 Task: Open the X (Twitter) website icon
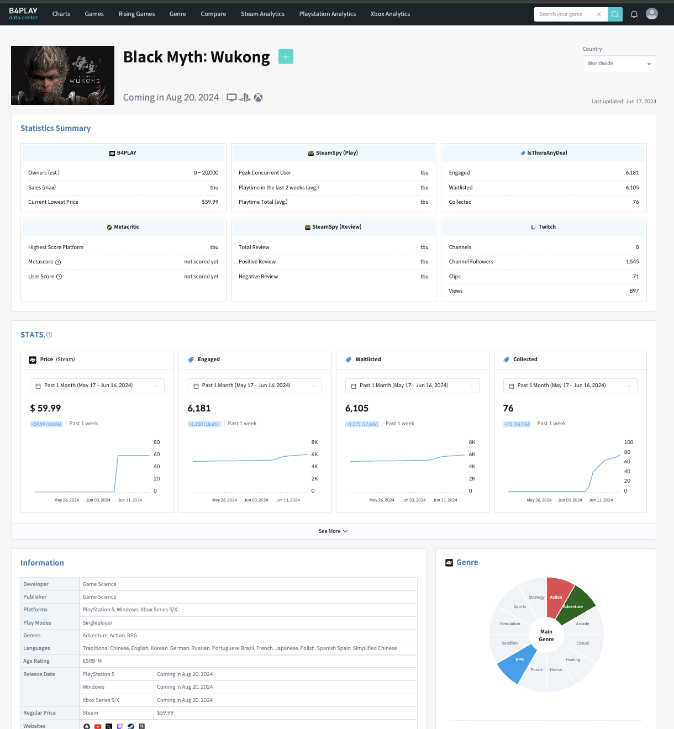(x=109, y=726)
